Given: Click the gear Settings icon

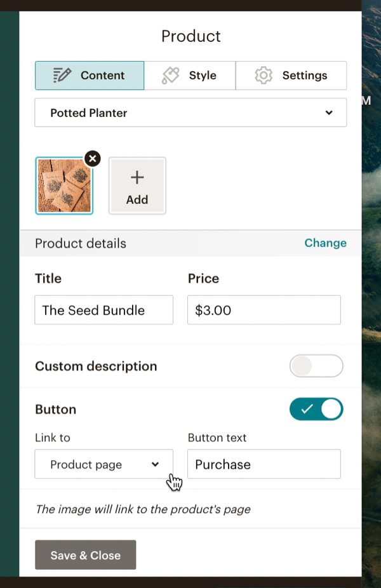Looking at the screenshot, I should pyautogui.click(x=263, y=76).
